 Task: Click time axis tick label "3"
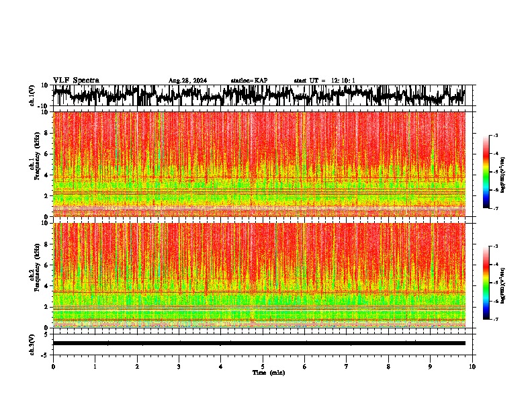pos(179,367)
